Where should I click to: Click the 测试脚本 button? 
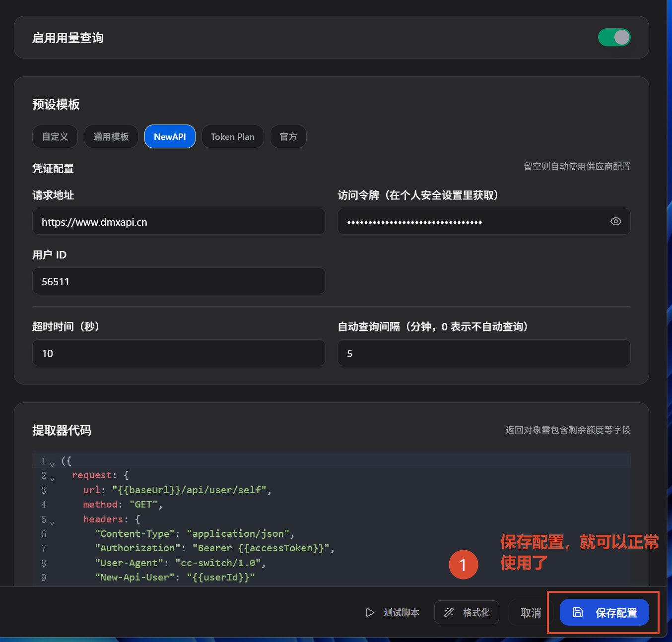coord(392,612)
